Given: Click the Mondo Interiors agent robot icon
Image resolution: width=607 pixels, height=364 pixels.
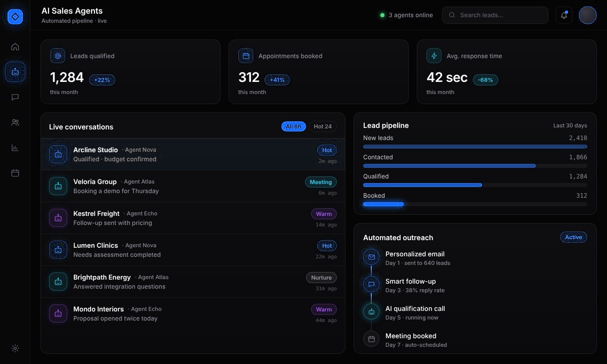Looking at the screenshot, I should pos(58,313).
